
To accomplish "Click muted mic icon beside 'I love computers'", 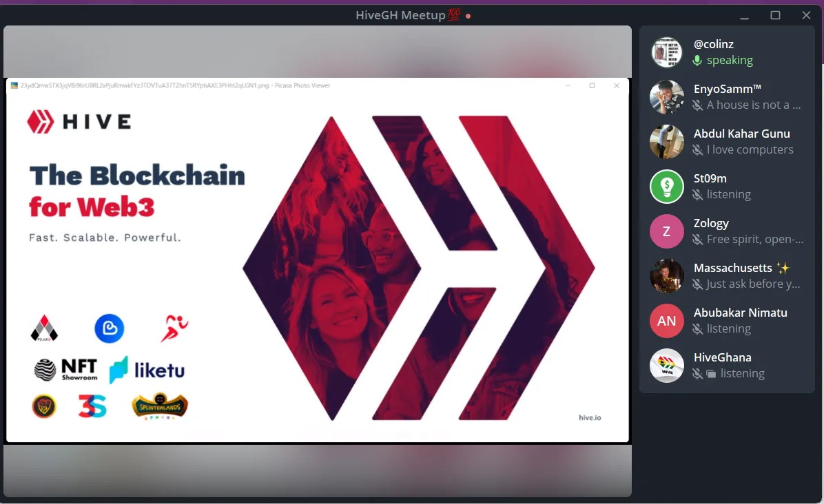I will click(698, 150).
